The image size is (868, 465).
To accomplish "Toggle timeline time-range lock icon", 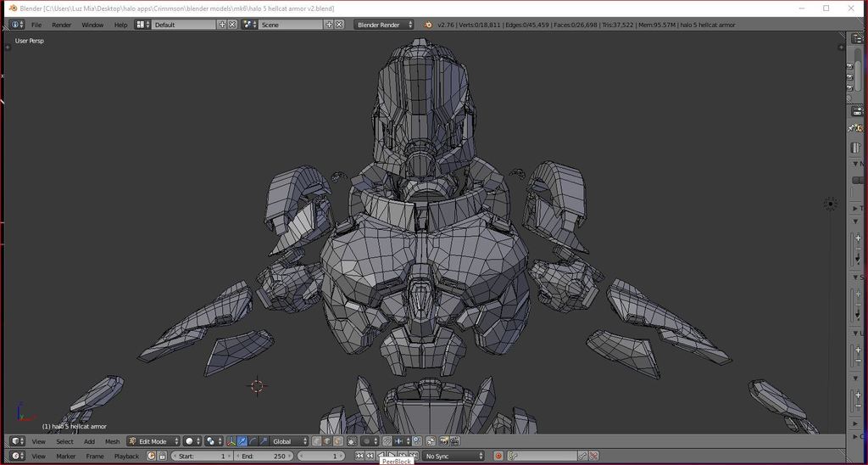I will [162, 457].
